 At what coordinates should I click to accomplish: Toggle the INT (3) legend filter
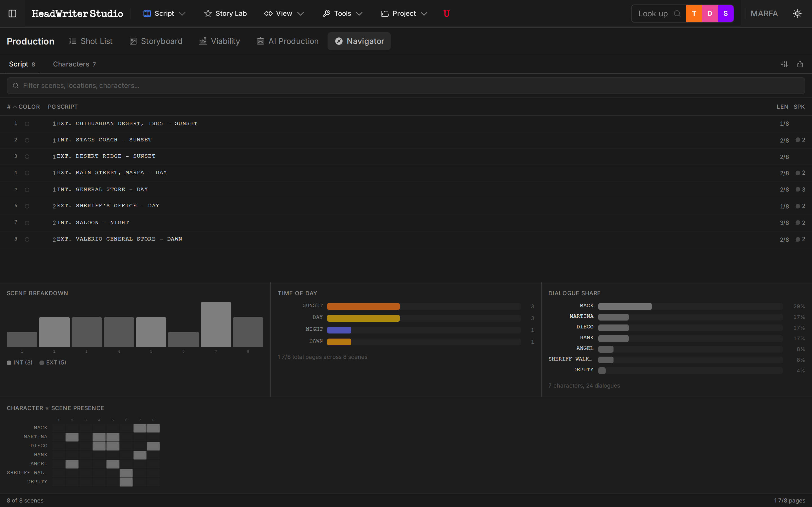point(19,363)
